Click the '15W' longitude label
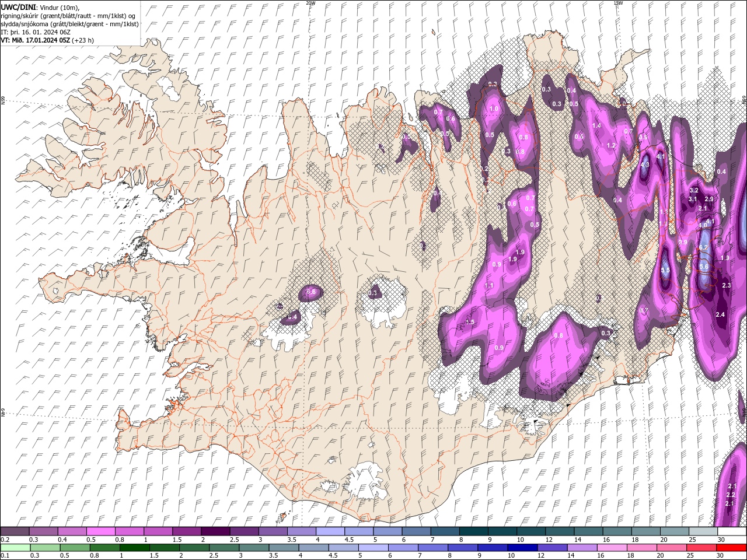The height and width of the screenshot is (560, 747). point(618,3)
